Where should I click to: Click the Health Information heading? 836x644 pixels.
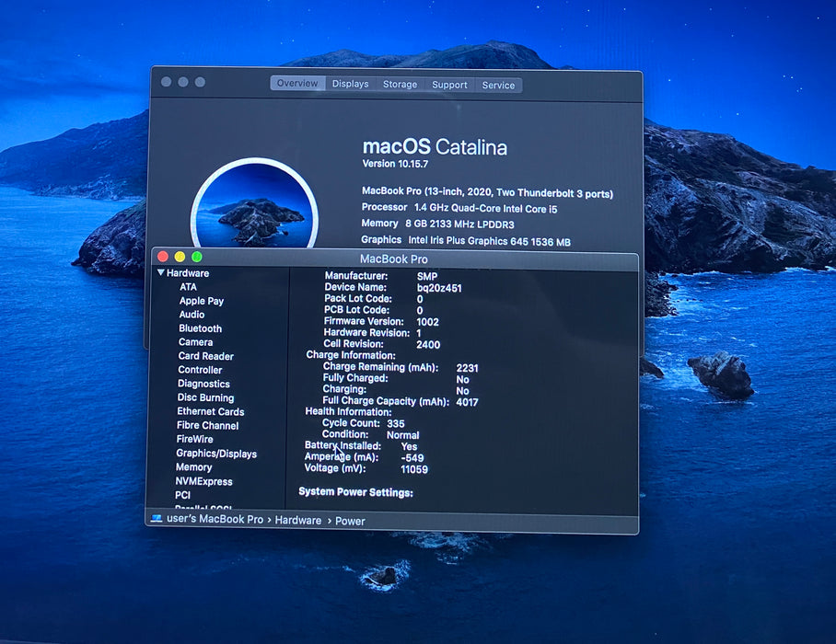(348, 412)
